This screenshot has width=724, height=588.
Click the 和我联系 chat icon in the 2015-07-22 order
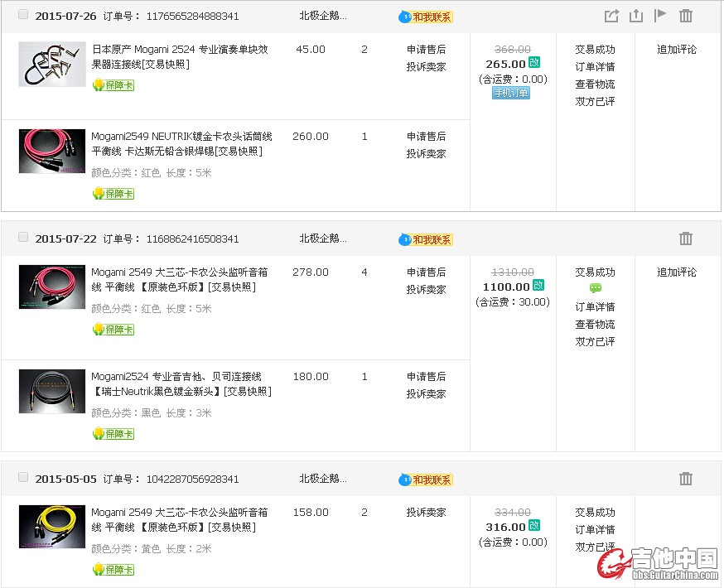[426, 239]
